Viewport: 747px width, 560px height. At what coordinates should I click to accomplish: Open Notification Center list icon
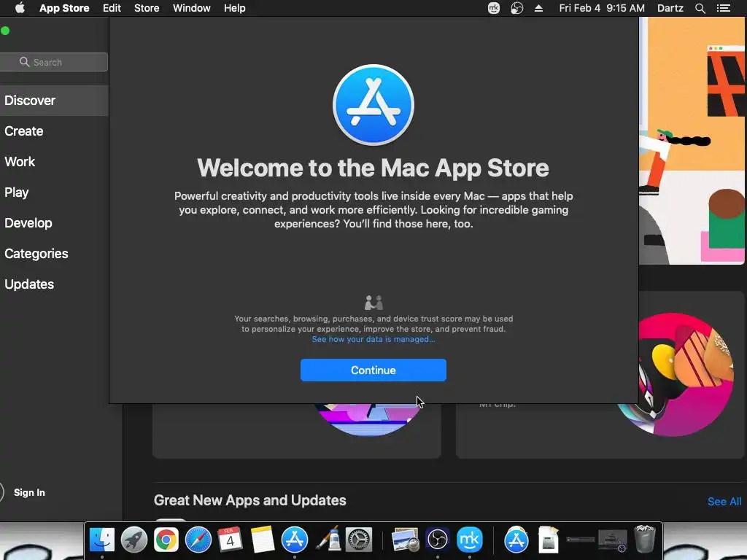pos(724,8)
